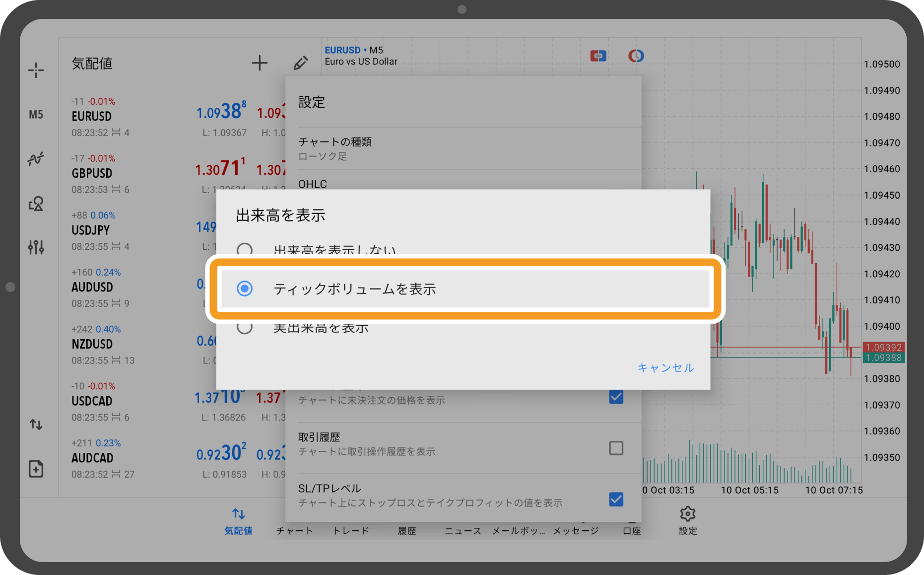Tap the new order document icon
This screenshot has width=924, height=575.
tap(36, 469)
